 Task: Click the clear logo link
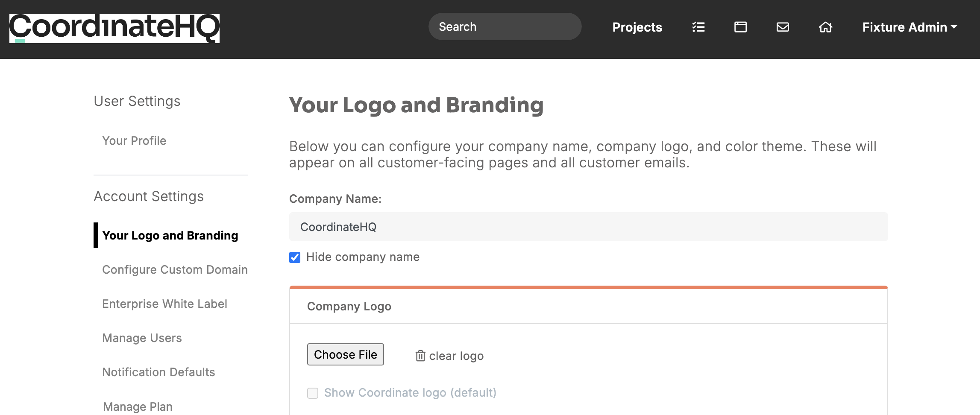(456, 356)
